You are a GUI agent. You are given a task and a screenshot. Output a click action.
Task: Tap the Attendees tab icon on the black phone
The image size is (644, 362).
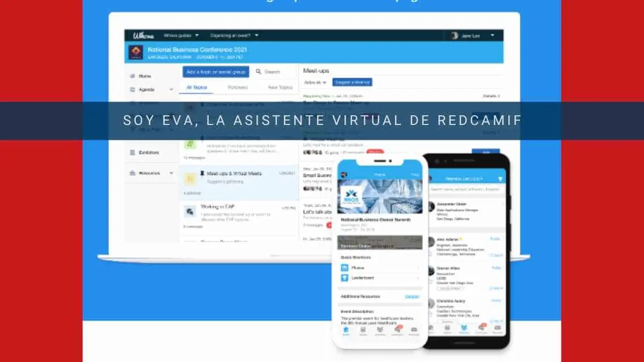pyautogui.click(x=464, y=328)
